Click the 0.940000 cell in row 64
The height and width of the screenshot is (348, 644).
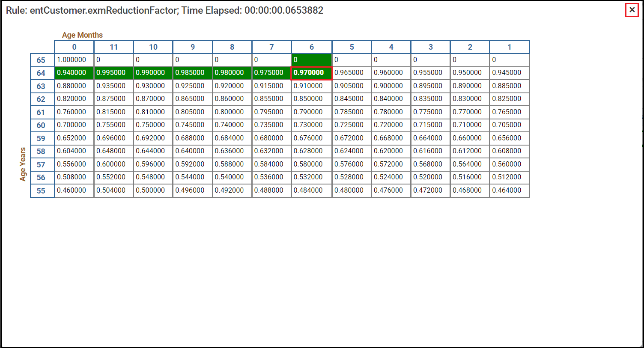pos(74,73)
